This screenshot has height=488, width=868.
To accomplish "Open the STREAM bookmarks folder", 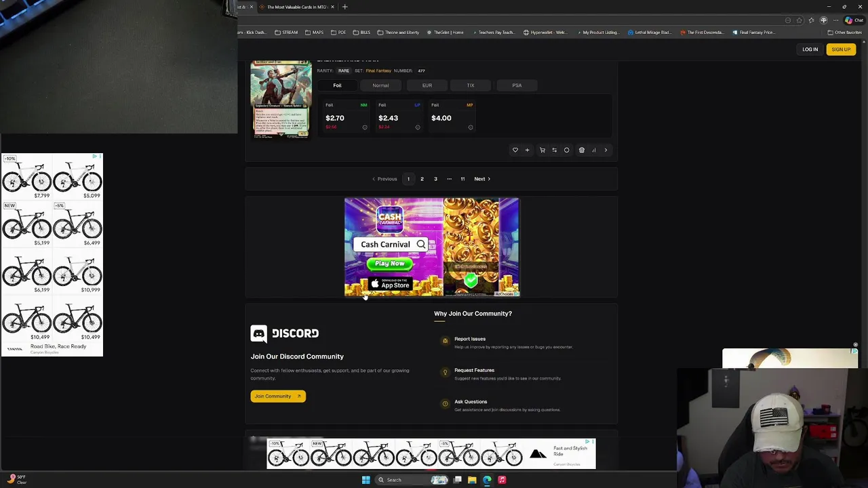I will pos(286,33).
